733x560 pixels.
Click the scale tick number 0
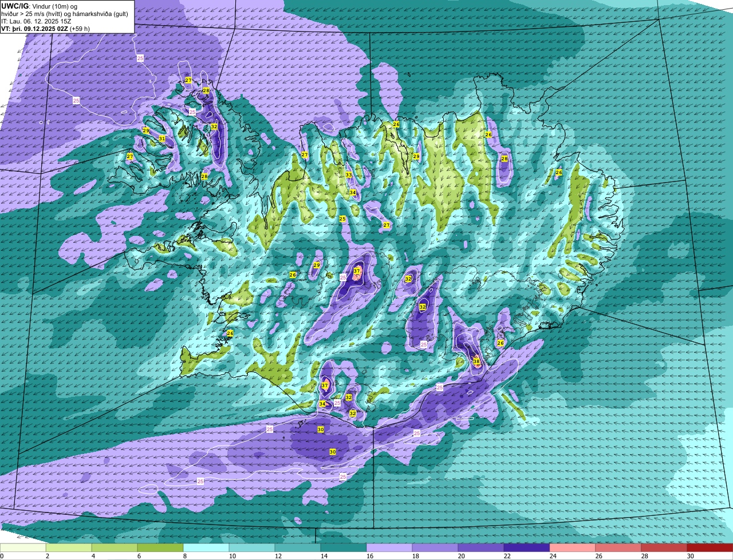coord(2,556)
